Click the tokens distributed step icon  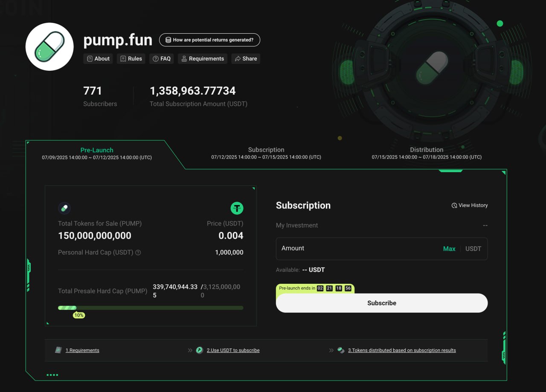click(x=341, y=350)
